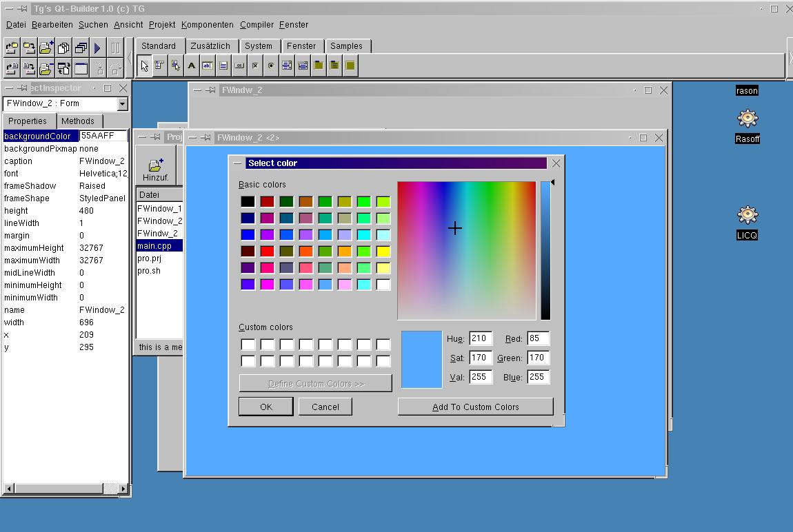Screen dimensions: 793x532
Task: Select the checkbox component in palette
Action: pyautogui.click(x=255, y=66)
